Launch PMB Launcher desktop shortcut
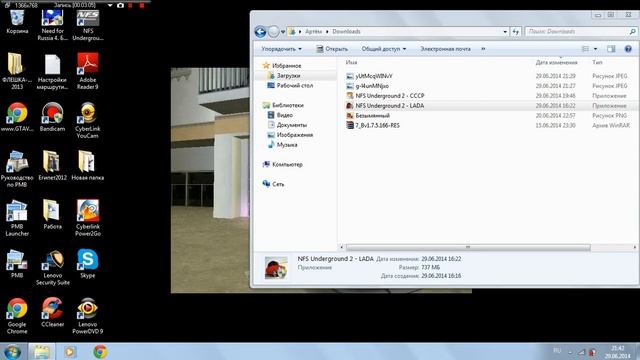 click(x=17, y=218)
